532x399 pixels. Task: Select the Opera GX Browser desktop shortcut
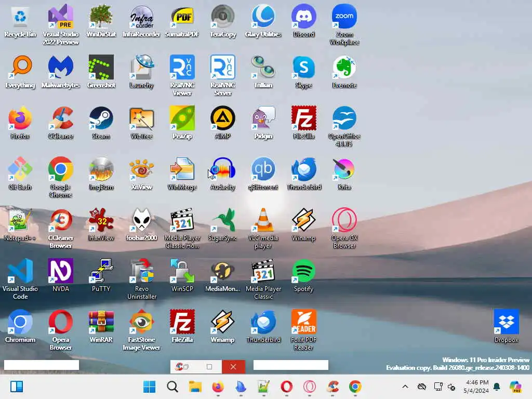pyautogui.click(x=344, y=228)
